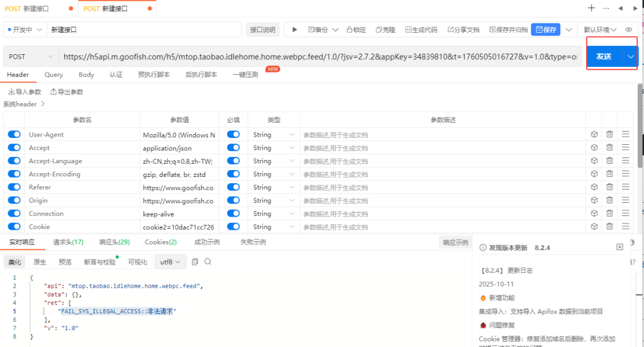Open the 默认环境 environment dropdown
This screenshot has height=347, width=644.
600,30
